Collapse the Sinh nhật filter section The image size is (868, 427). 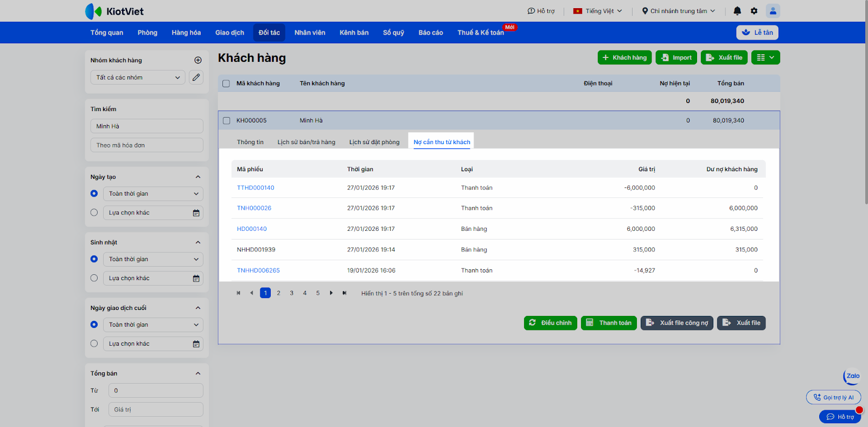pos(198,243)
